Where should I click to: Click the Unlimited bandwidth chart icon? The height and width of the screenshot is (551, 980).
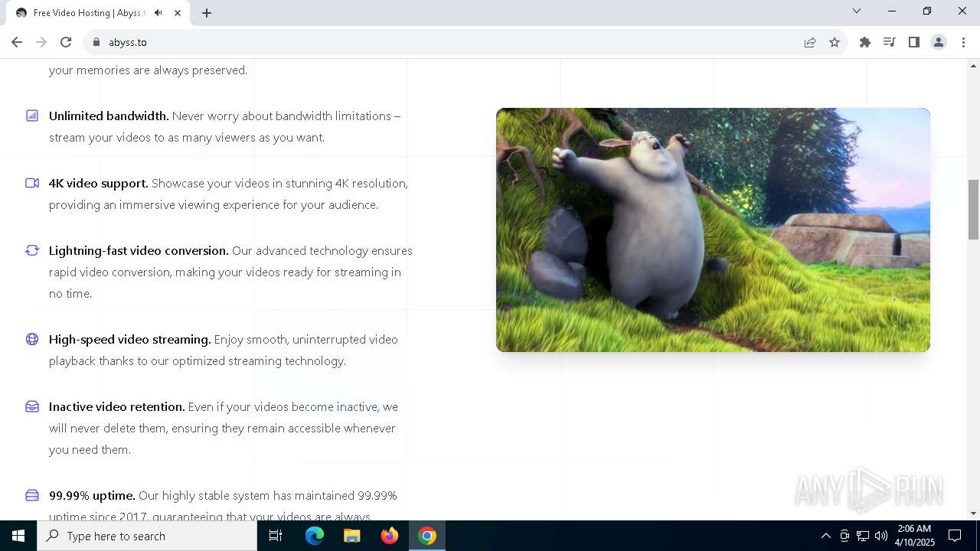click(x=32, y=116)
